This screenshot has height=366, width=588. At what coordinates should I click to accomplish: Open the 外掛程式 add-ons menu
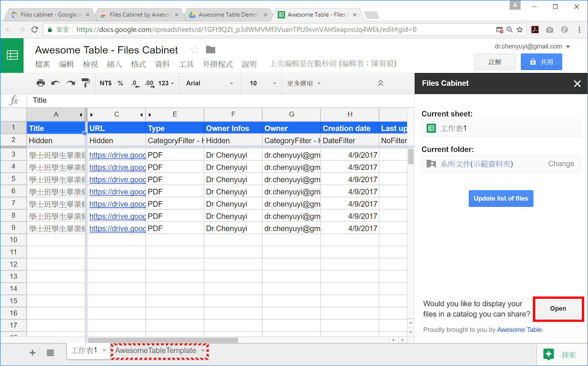[x=218, y=64]
